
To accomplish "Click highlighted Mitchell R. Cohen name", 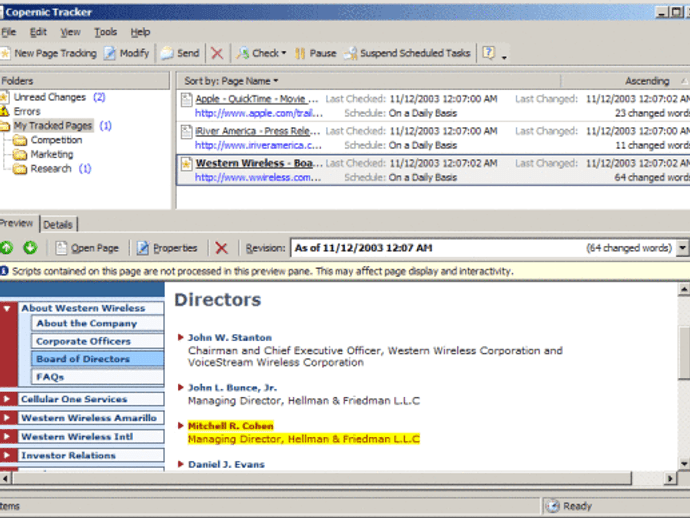I will [x=231, y=426].
